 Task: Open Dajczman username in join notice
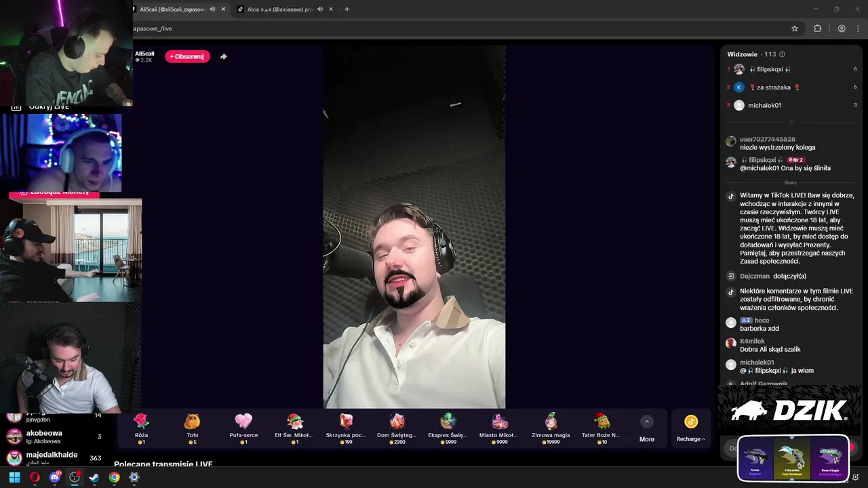tap(755, 277)
